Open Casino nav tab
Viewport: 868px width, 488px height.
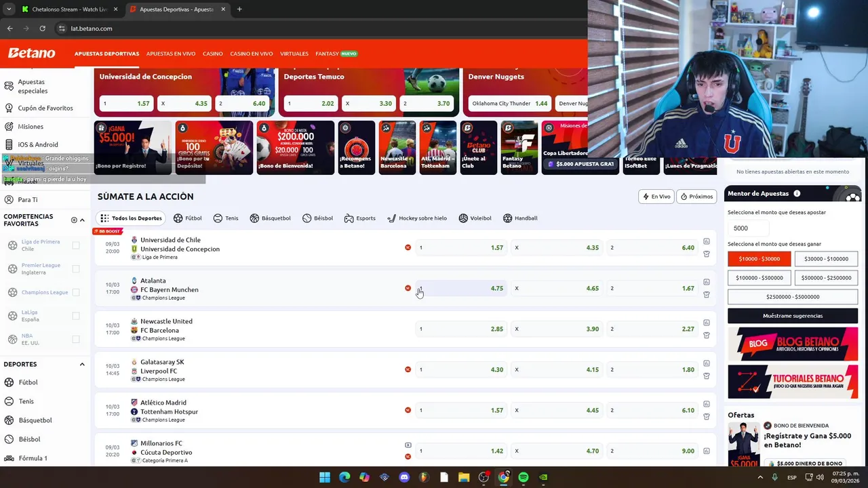[213, 54]
